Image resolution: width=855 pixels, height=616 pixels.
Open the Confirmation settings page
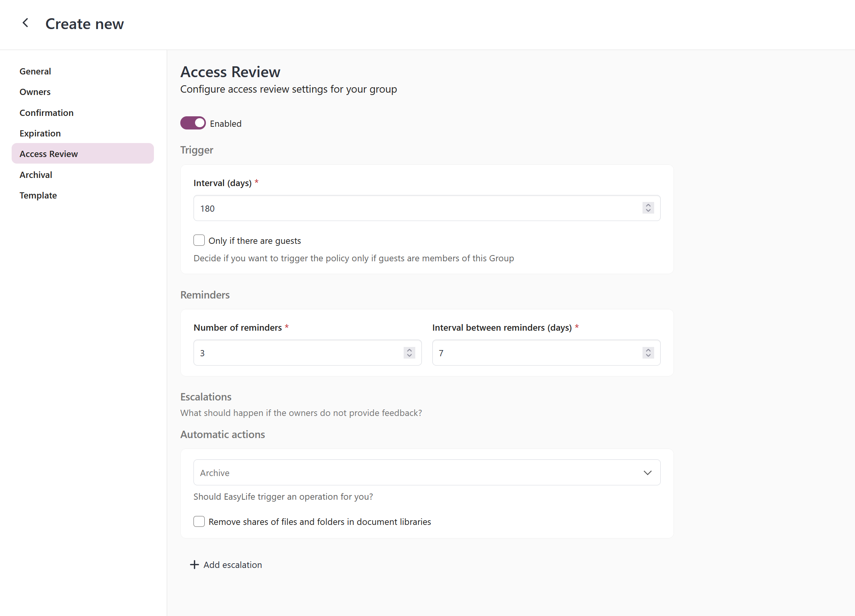tap(47, 112)
